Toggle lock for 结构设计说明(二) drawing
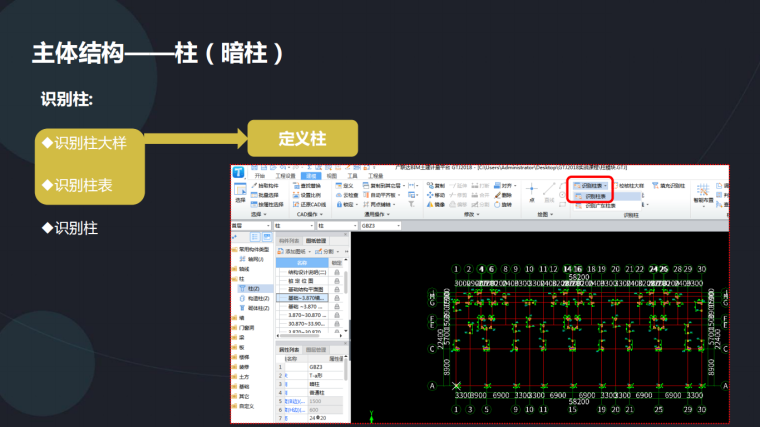 point(338,271)
